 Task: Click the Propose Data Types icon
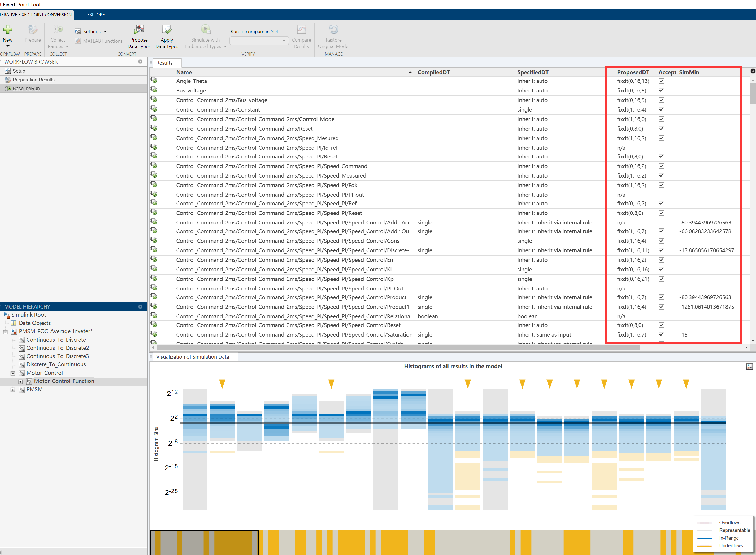click(x=139, y=30)
